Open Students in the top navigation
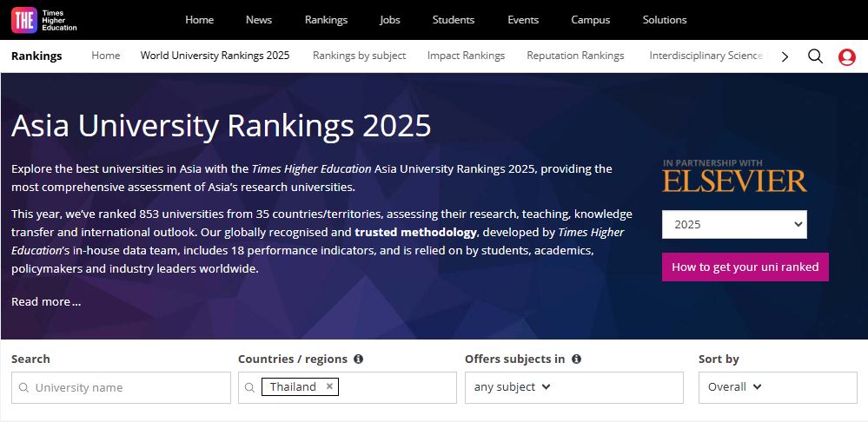The height and width of the screenshot is (422, 868). coord(454,20)
